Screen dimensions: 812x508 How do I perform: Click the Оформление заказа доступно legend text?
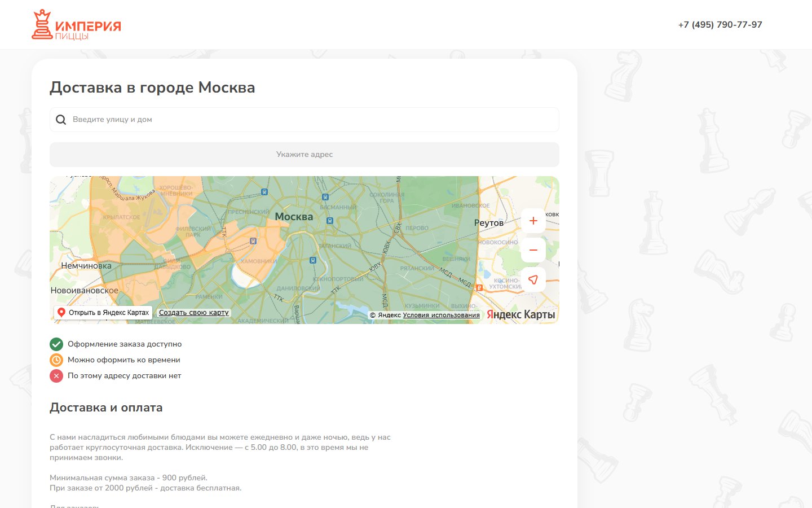(125, 344)
